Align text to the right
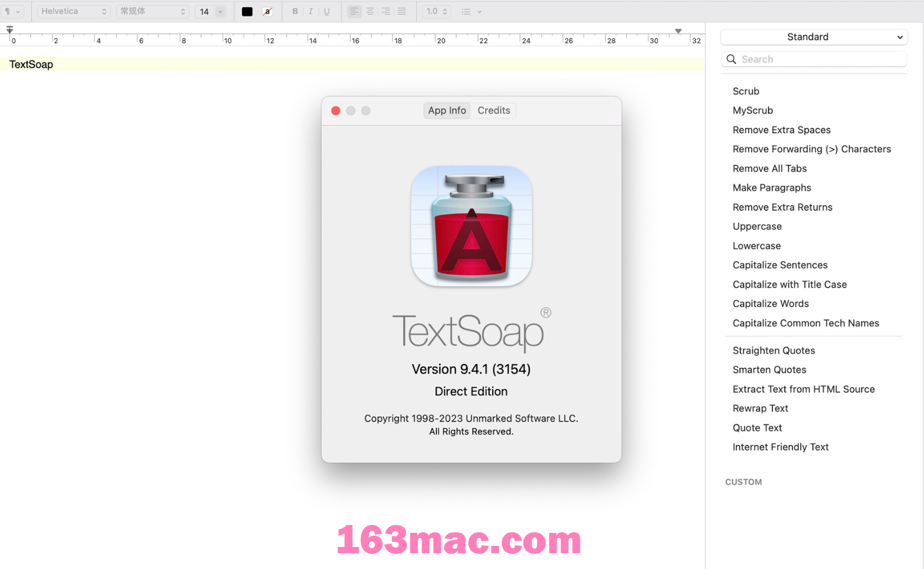The width and height of the screenshot is (924, 569). 386,11
